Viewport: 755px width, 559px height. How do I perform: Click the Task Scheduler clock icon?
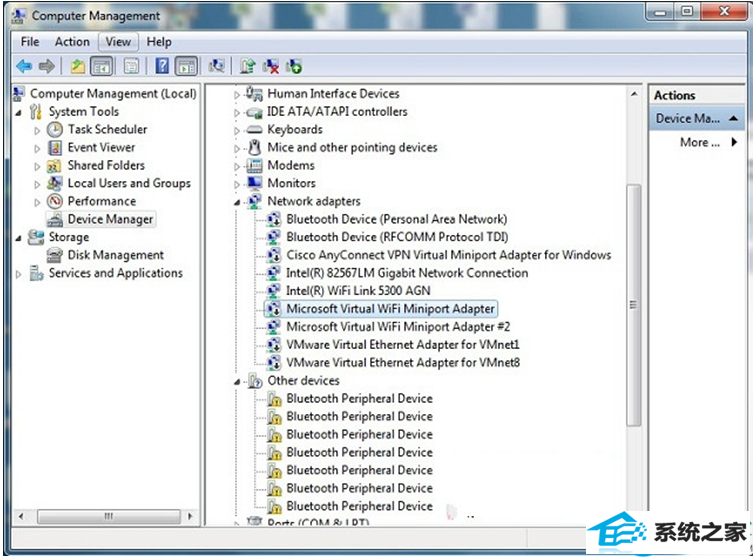pos(55,130)
